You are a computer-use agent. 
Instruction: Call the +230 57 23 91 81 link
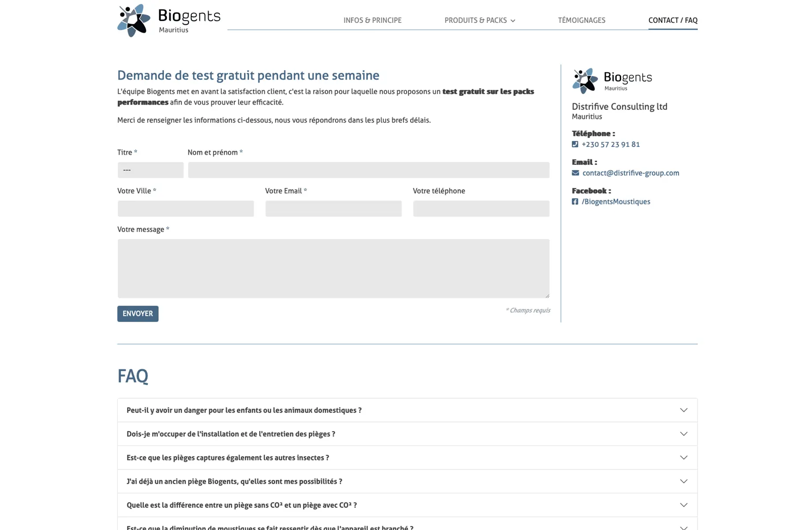coord(610,144)
